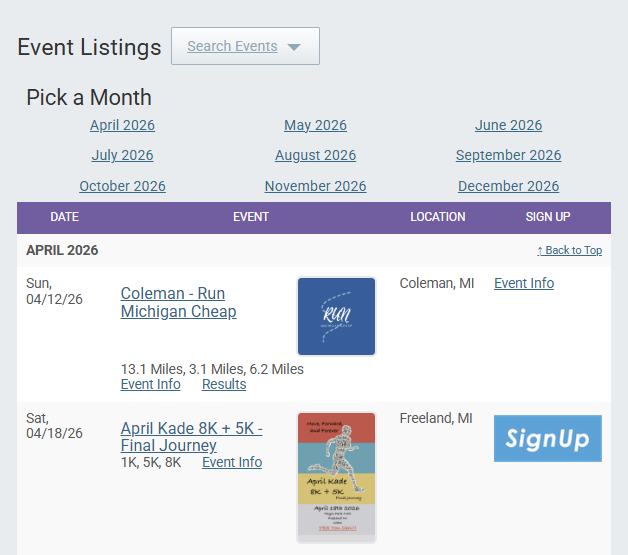Image resolution: width=628 pixels, height=555 pixels.
Task: Jump to April 2026 listings
Action: pos(122,125)
